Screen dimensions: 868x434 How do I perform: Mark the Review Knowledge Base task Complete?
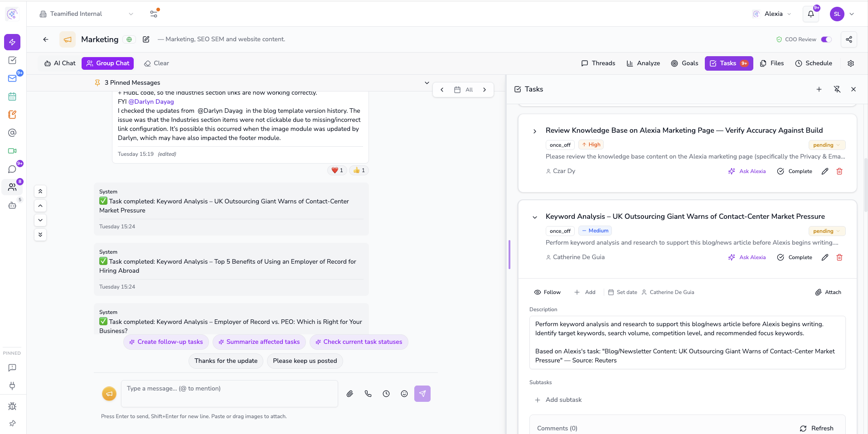pyautogui.click(x=795, y=171)
